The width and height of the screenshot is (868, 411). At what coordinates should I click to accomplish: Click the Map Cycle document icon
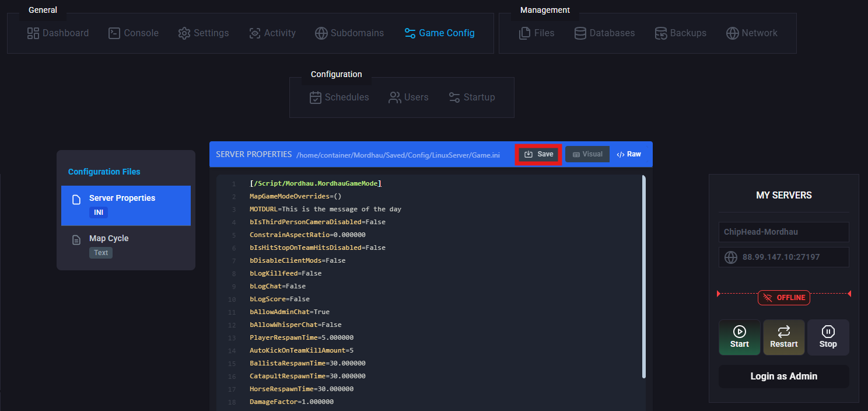76,240
